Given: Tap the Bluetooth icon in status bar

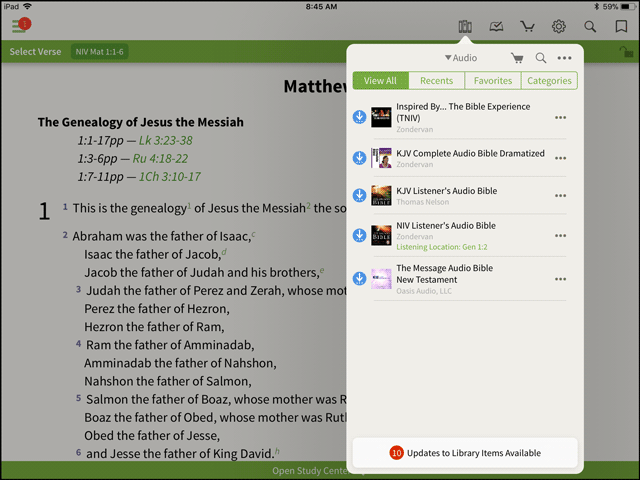Looking at the screenshot, I should click(596, 7).
